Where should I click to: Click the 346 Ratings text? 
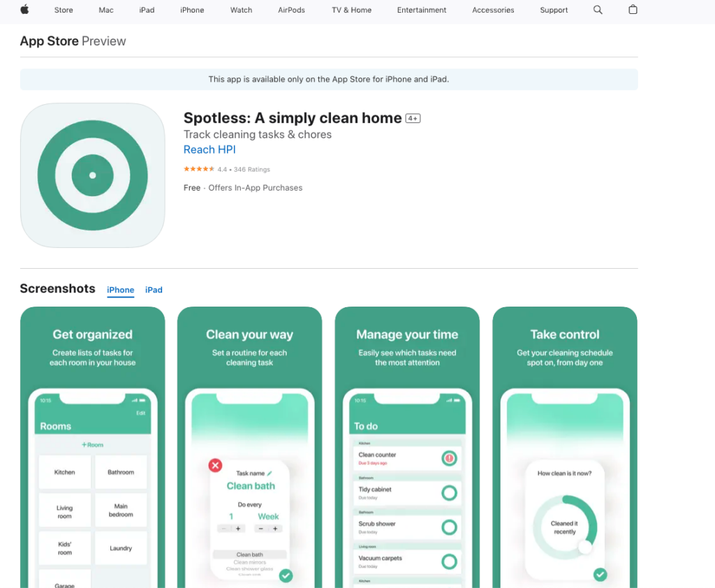(251, 169)
